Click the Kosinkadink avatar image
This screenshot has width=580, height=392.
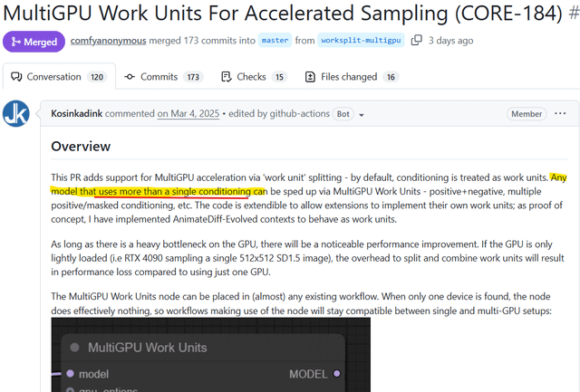[x=16, y=114]
